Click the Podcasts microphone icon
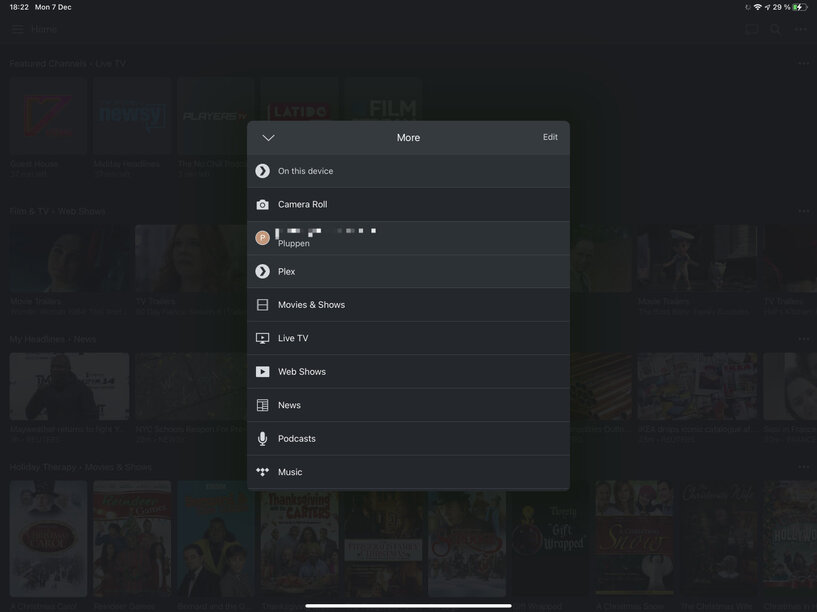The height and width of the screenshot is (612, 817). 263,439
